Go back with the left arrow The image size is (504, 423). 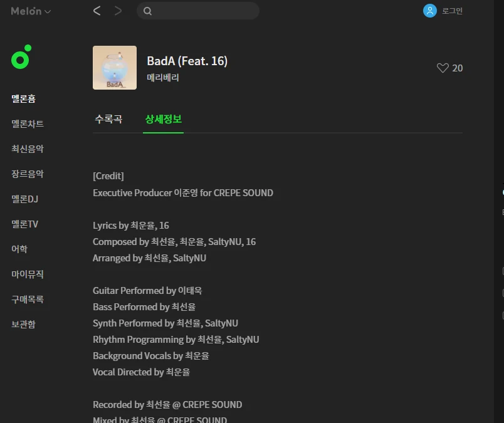(x=97, y=11)
